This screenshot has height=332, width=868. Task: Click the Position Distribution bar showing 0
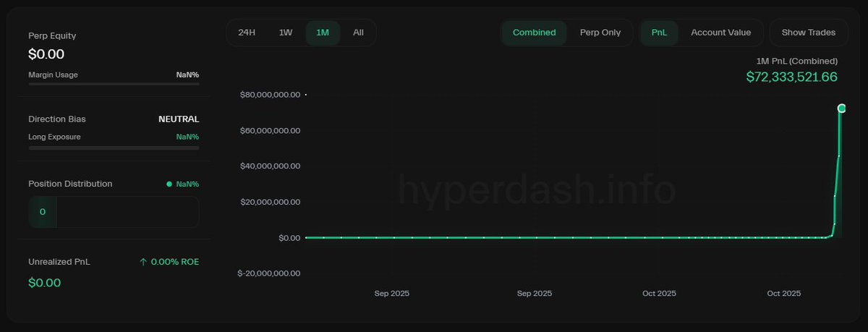pos(114,212)
